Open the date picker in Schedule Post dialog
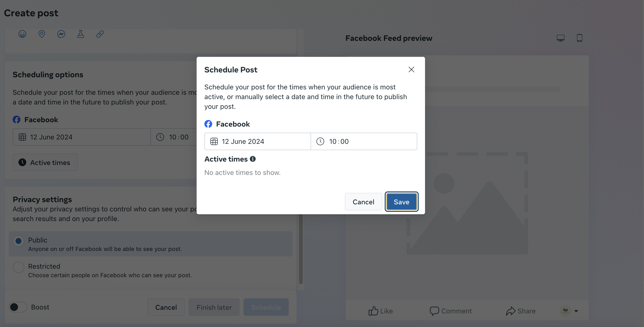 click(258, 141)
